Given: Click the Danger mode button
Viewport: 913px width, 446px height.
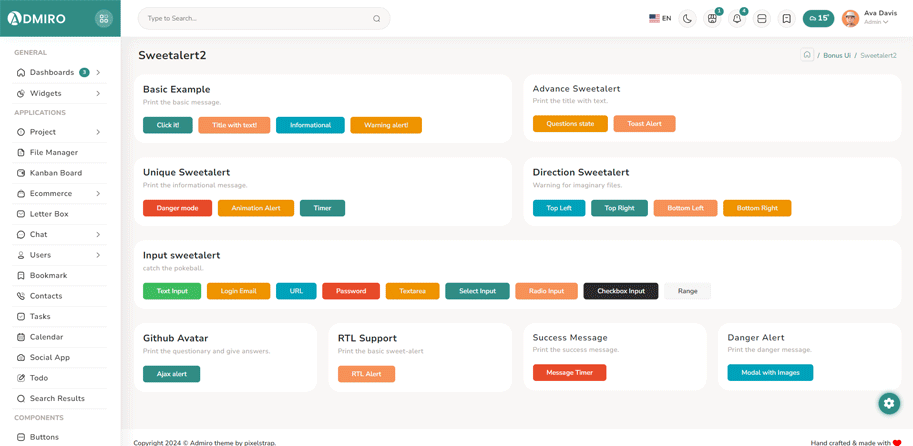Looking at the screenshot, I should 177,208.
